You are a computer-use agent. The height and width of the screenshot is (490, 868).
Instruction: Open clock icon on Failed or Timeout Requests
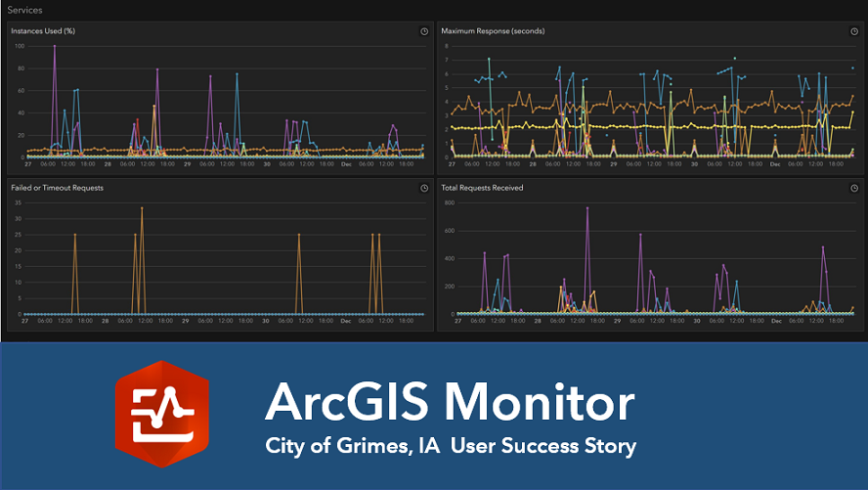(424, 188)
